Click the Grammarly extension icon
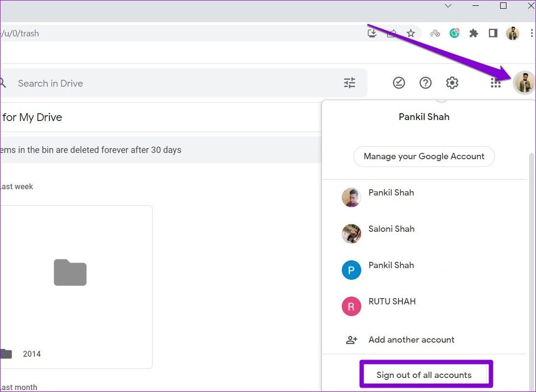Viewport: 536px width, 392px height. pyautogui.click(x=454, y=33)
